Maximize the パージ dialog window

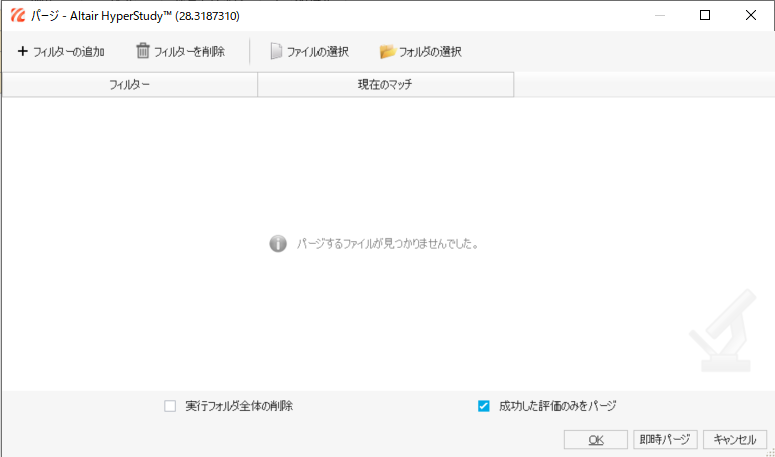pos(705,16)
